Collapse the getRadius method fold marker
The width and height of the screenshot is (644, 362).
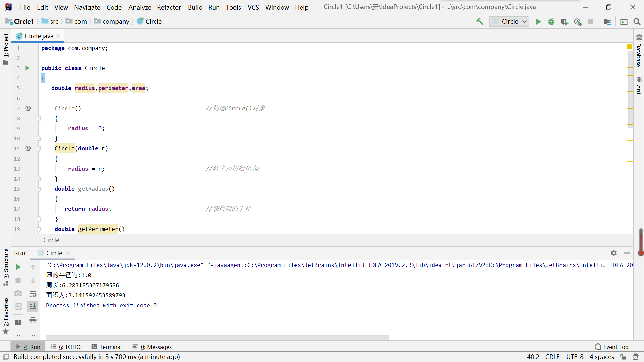tap(39, 189)
